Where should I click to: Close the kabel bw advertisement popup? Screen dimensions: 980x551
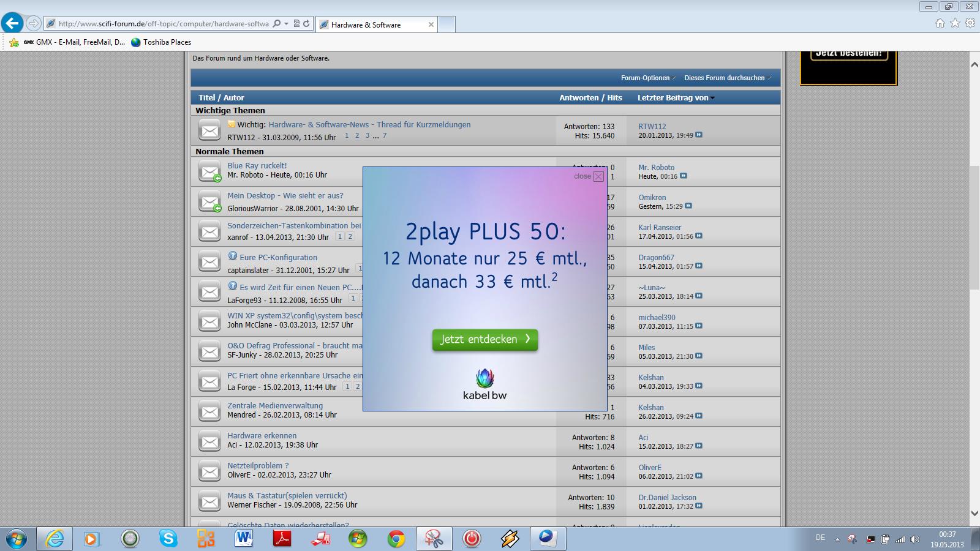pyautogui.click(x=598, y=176)
